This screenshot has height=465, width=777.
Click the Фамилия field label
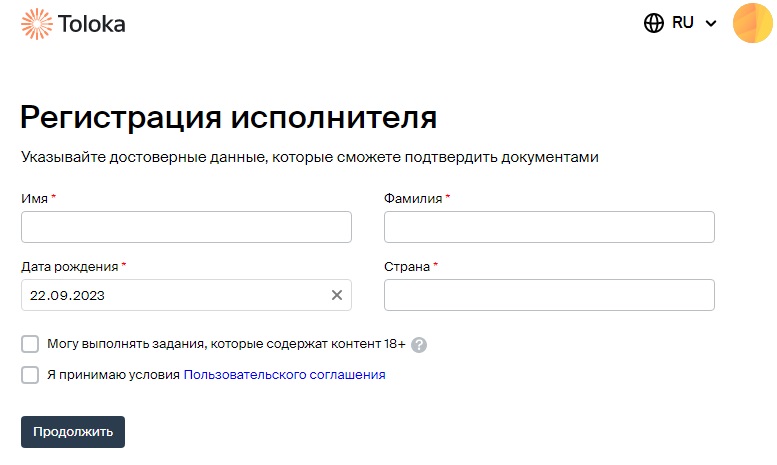click(x=413, y=199)
